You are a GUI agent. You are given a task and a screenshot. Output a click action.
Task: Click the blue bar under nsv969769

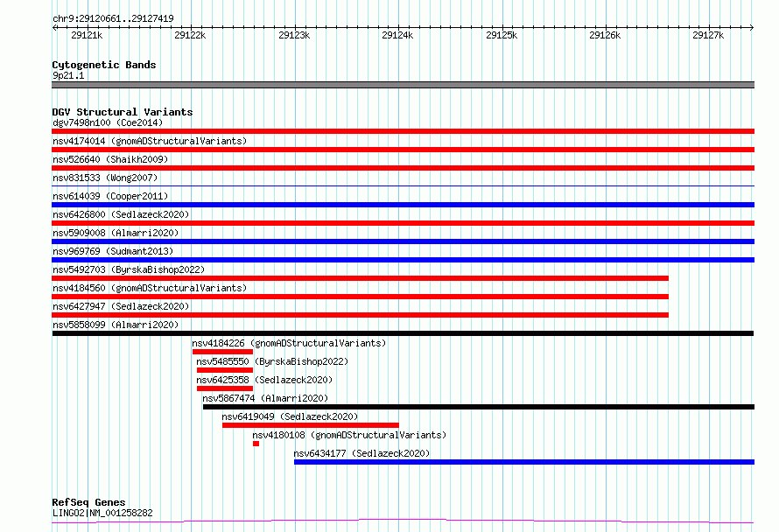(x=403, y=260)
